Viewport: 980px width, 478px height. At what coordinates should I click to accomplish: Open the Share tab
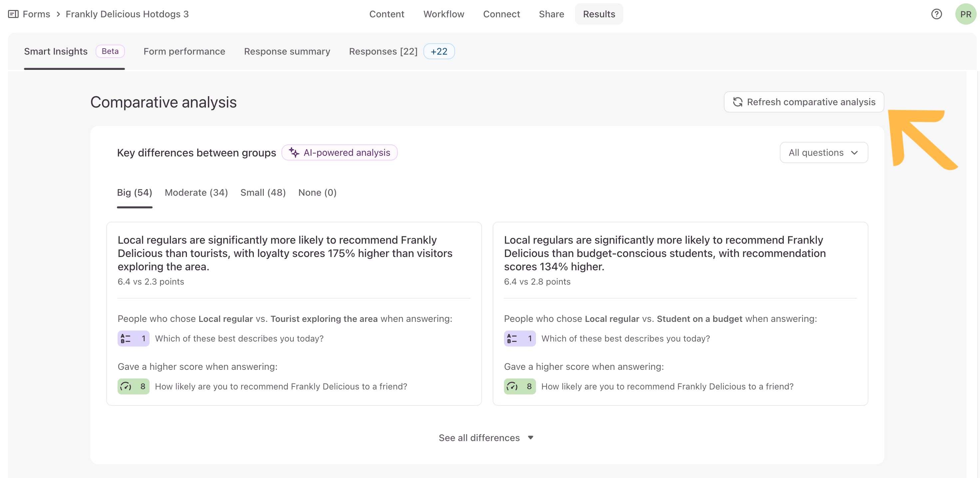tap(551, 14)
